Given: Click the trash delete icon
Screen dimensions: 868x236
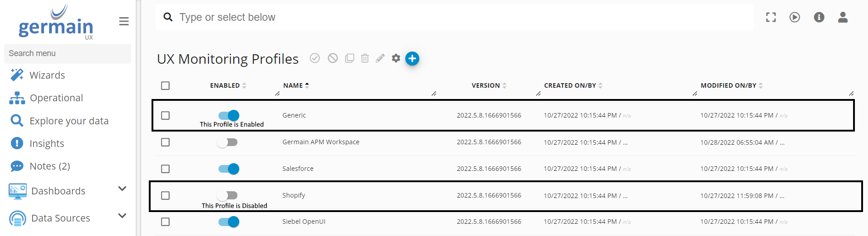Looking at the screenshot, I should tap(365, 58).
